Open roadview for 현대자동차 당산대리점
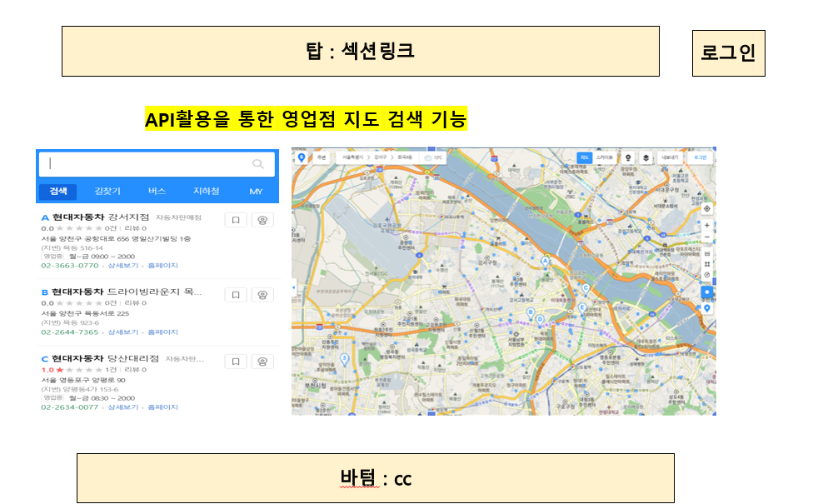 (262, 362)
